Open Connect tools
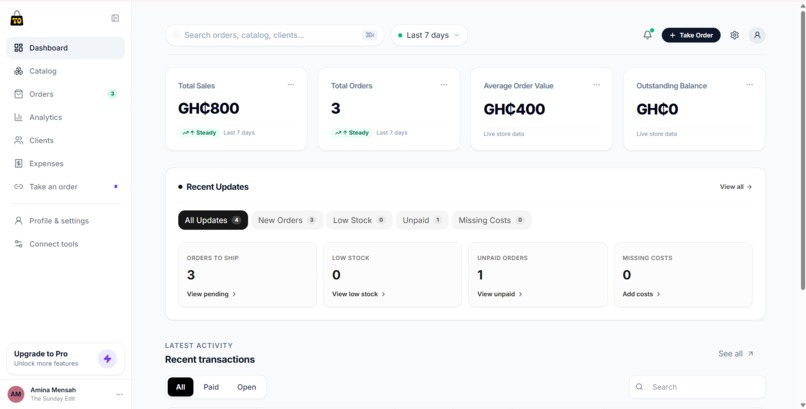Screen dimensions: 806x409 pos(65,244)
